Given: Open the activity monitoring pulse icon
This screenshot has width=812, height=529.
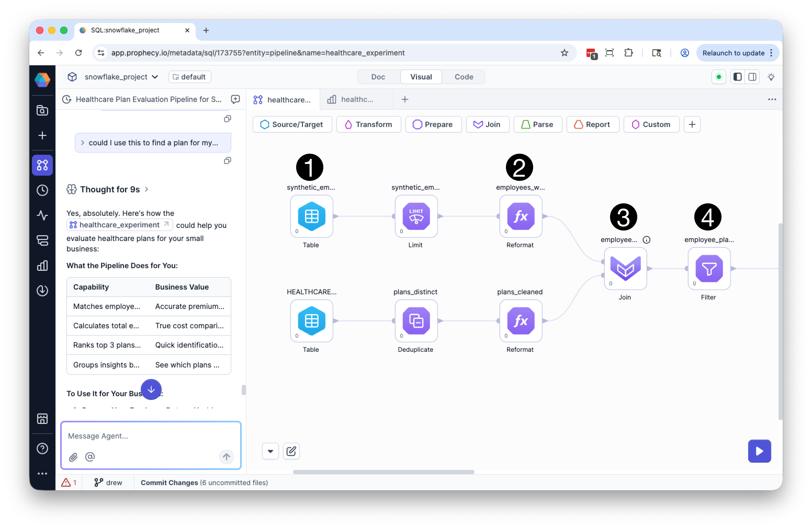Looking at the screenshot, I should [42, 215].
